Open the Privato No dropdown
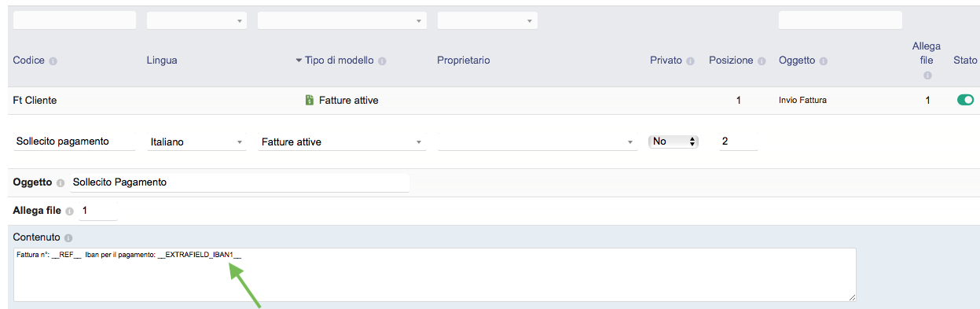The width and height of the screenshot is (980, 309). [x=673, y=142]
